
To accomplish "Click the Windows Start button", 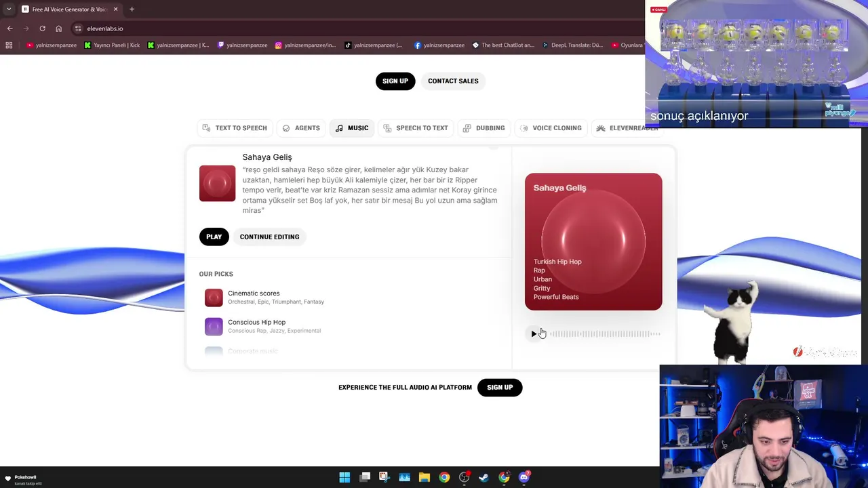I will [344, 477].
